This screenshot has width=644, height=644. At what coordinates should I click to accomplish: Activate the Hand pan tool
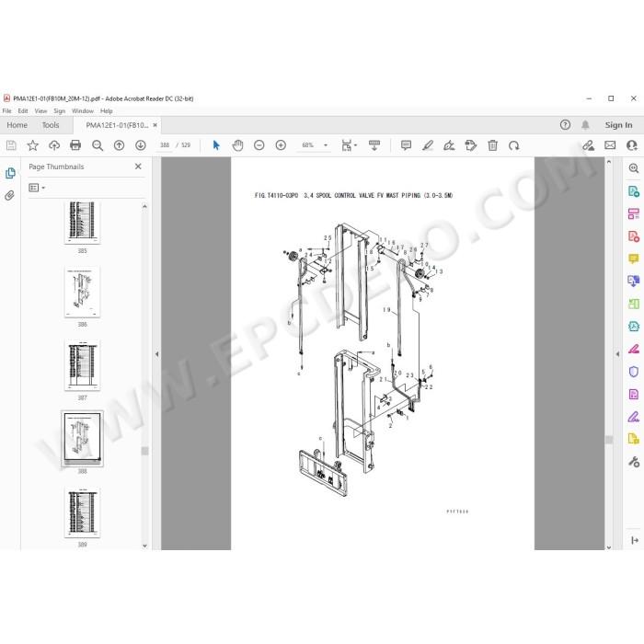(237, 145)
